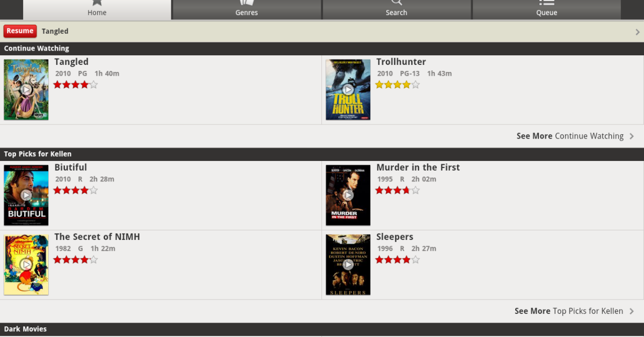The image size is (644, 337).
Task: Play Trollhunter via poster play icon
Action: tap(348, 90)
